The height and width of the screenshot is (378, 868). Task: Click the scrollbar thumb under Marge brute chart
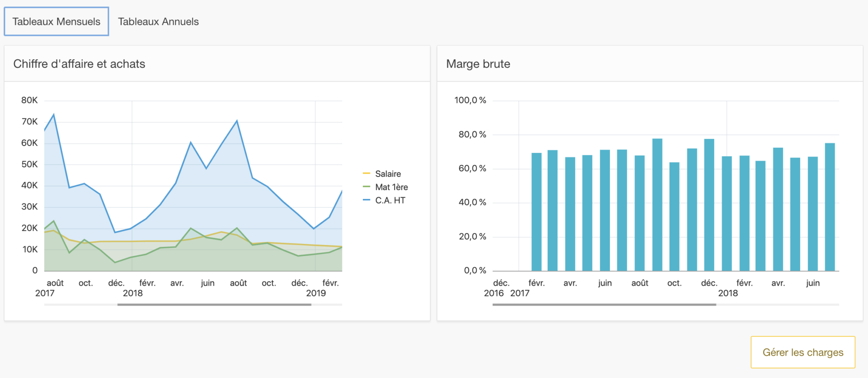click(604, 304)
